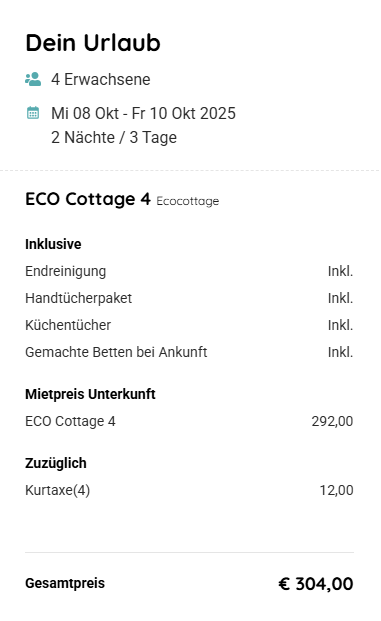Image resolution: width=381 pixels, height=621 pixels.
Task: Click the Inklusive section heading
Action: point(53,244)
